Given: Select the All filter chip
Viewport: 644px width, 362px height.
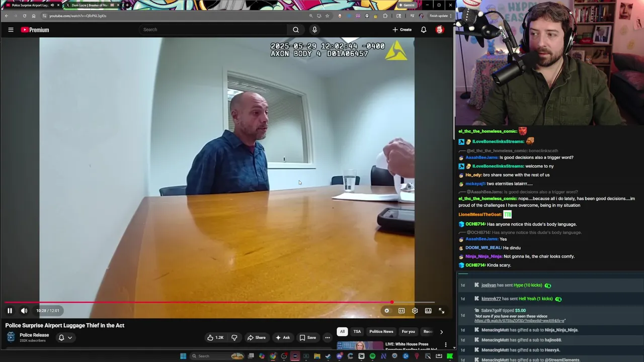Looking at the screenshot, I should coord(342,332).
